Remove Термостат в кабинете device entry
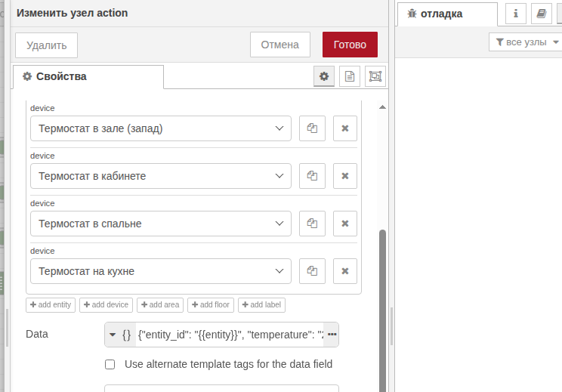 click(345, 176)
